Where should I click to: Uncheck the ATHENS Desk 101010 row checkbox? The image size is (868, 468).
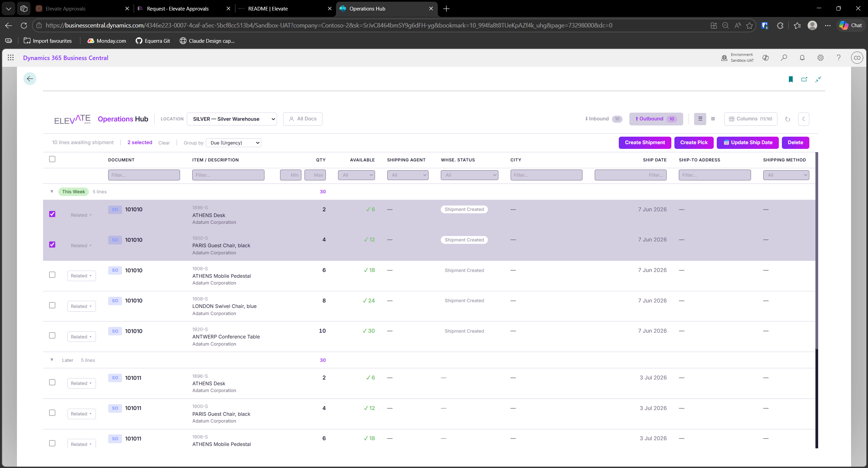coord(52,214)
